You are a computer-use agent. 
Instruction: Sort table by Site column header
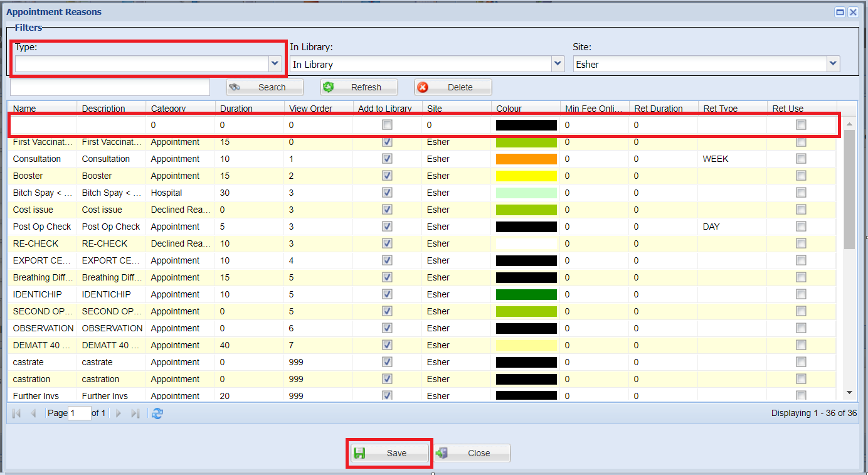(x=457, y=109)
